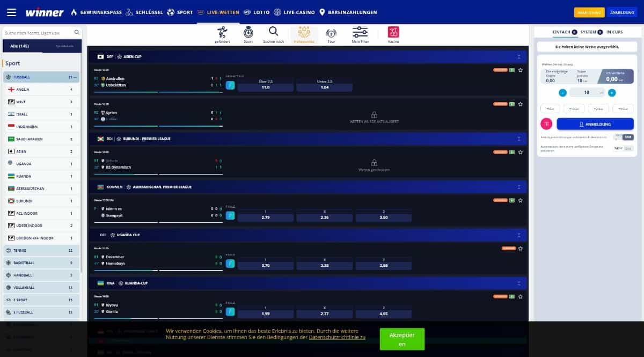Select the Tour trophy icon
This screenshot has height=357, width=644.
331,34
